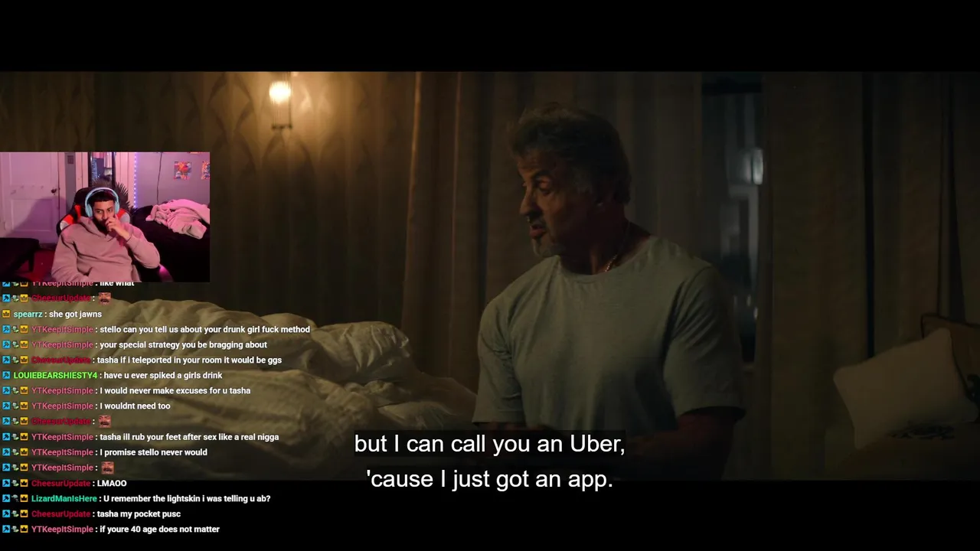Click the crown badge beside spearrz
The image size is (980, 551).
[x=6, y=314]
